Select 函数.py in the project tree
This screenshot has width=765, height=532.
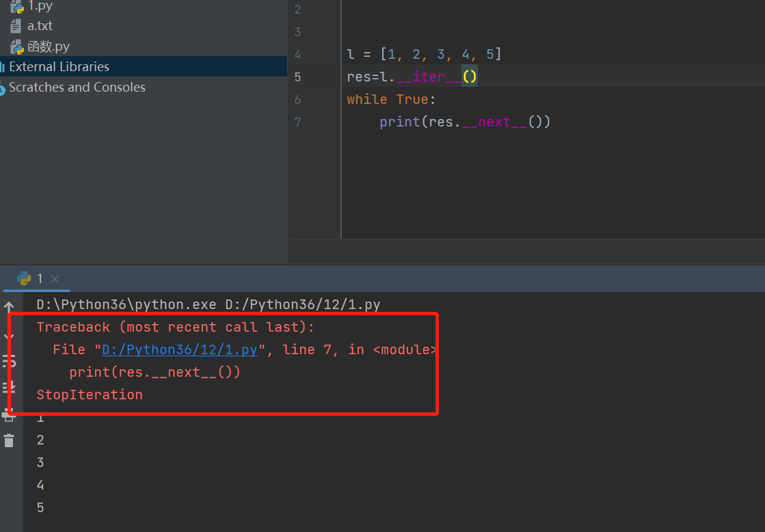49,46
